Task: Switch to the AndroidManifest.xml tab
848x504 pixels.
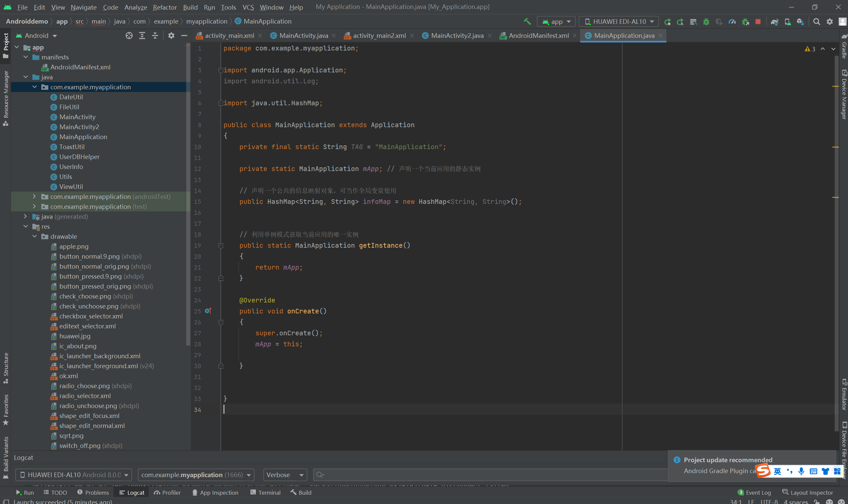Action: click(538, 35)
